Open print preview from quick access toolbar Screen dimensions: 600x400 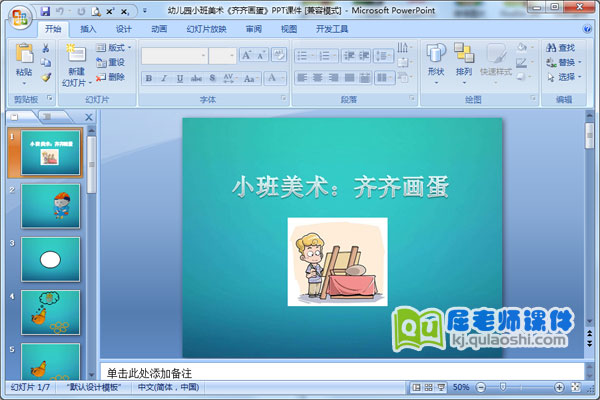(96, 12)
